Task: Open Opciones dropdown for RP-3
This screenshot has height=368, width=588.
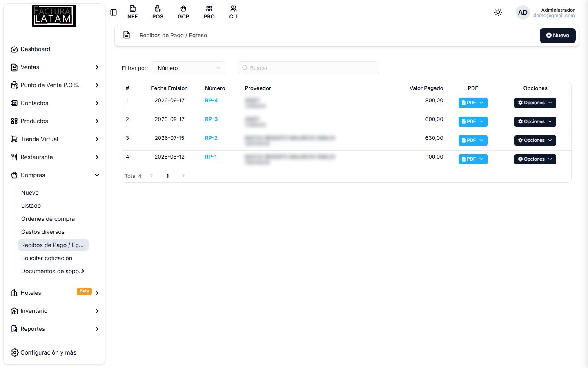Action: click(x=535, y=121)
